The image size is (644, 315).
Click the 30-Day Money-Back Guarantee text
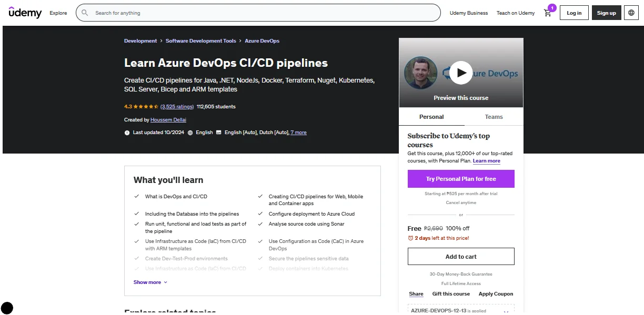click(461, 274)
